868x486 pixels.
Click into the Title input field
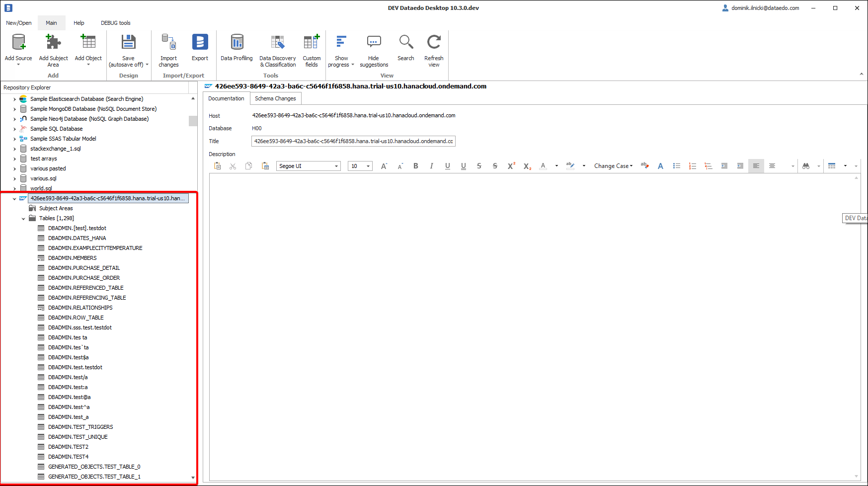353,141
